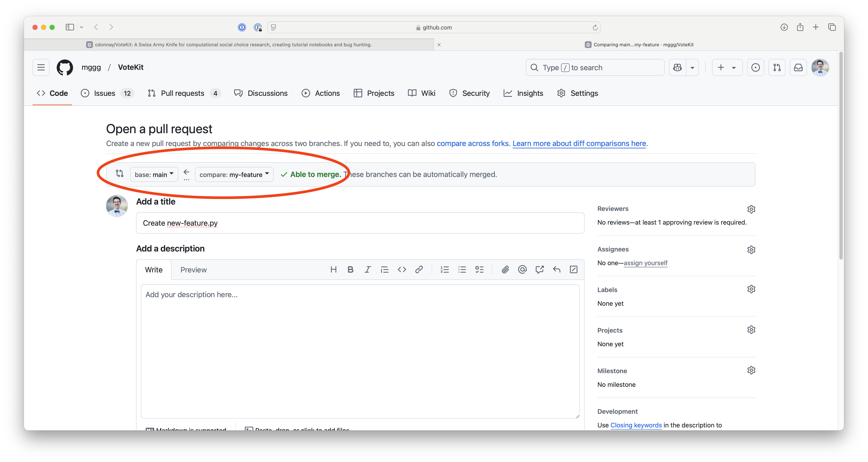Insert a saved reply

pyautogui.click(x=557, y=269)
